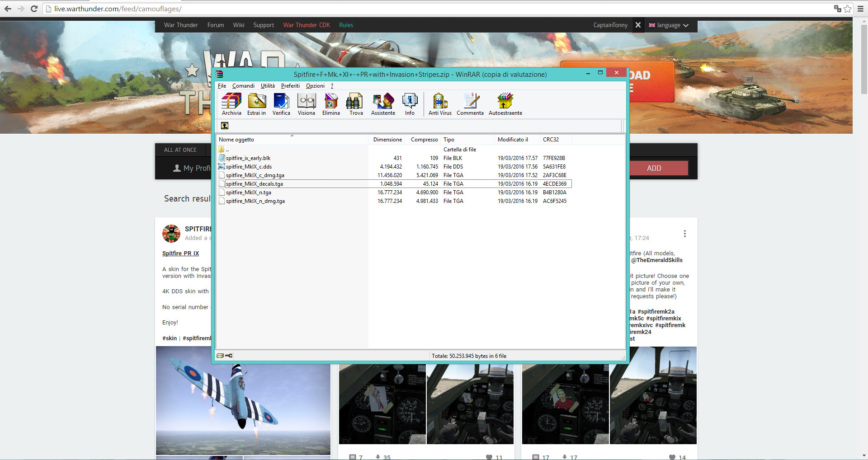Click the browser back arrow

pyautogui.click(x=8, y=9)
